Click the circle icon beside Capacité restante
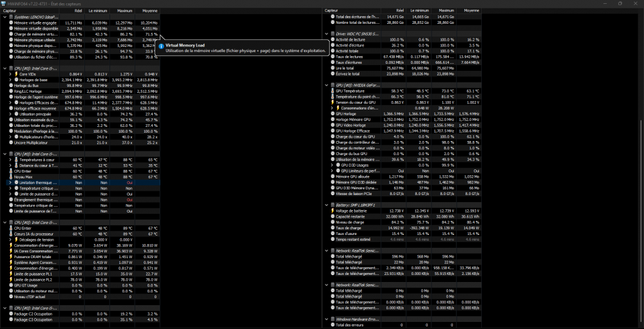This screenshot has width=644, height=329. (333, 216)
